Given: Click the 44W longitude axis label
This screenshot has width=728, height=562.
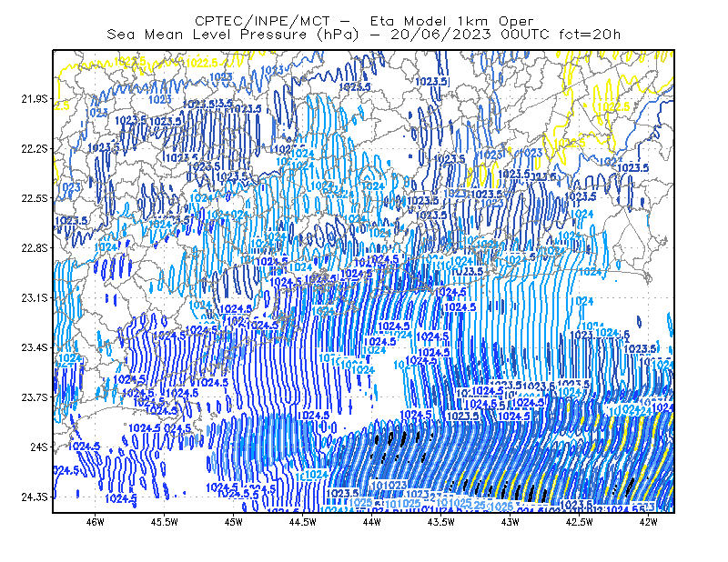Looking at the screenshot, I should (x=372, y=522).
